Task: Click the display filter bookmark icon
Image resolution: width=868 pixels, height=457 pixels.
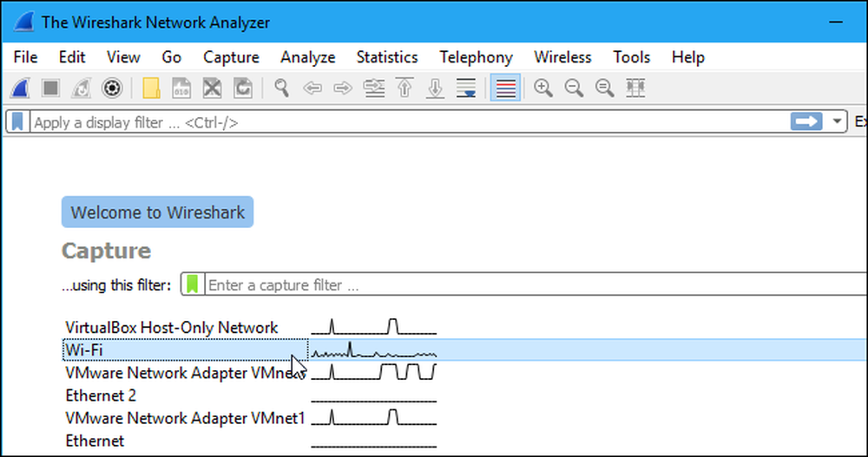Action: tap(17, 121)
